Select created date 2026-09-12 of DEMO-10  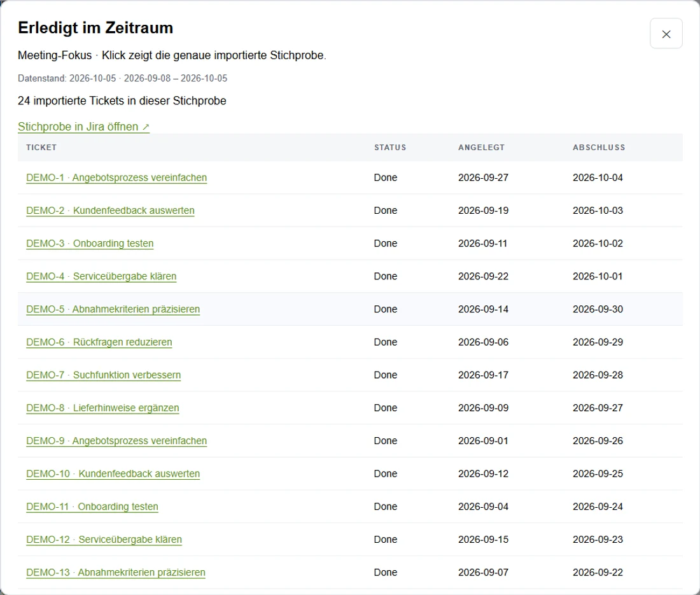click(483, 474)
